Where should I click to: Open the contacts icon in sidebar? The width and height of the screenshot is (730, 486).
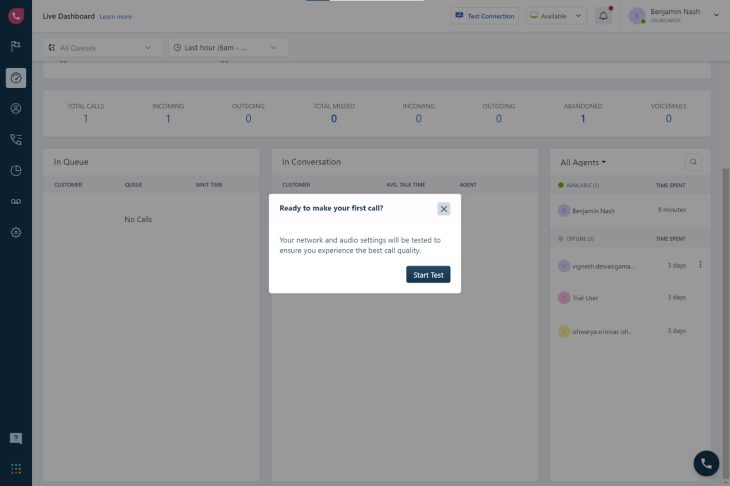click(16, 109)
